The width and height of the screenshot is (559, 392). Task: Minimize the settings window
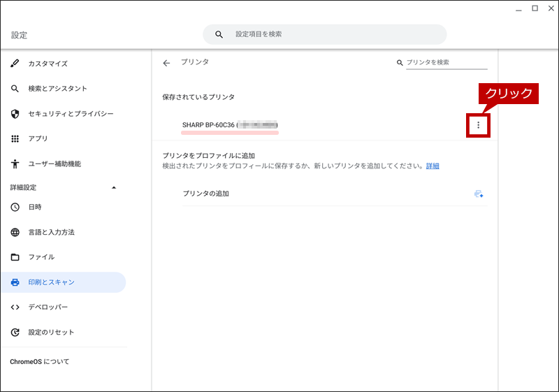tap(518, 9)
